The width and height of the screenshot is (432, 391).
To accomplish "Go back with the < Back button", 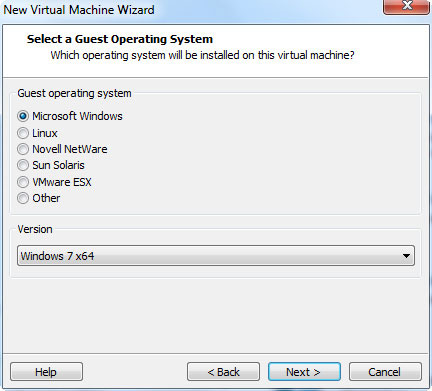I will click(x=223, y=372).
